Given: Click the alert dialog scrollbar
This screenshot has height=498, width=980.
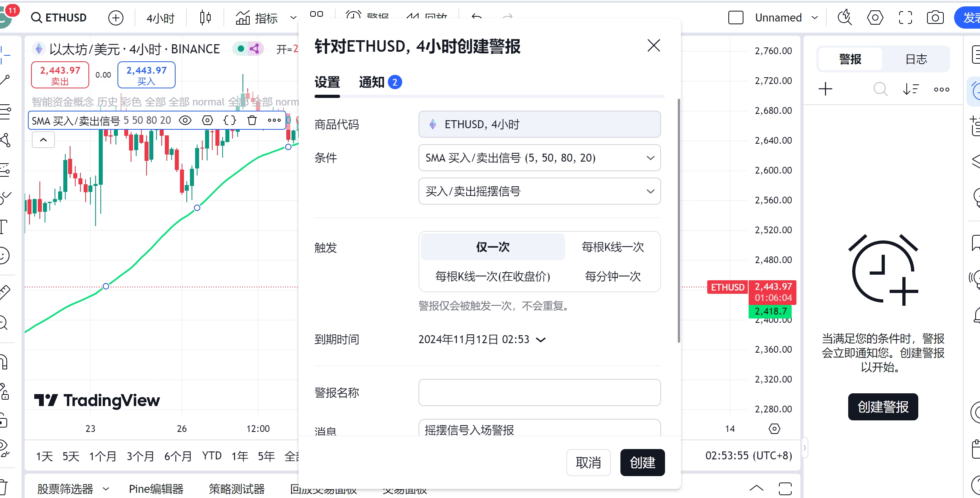Looking at the screenshot, I should pyautogui.click(x=679, y=221).
